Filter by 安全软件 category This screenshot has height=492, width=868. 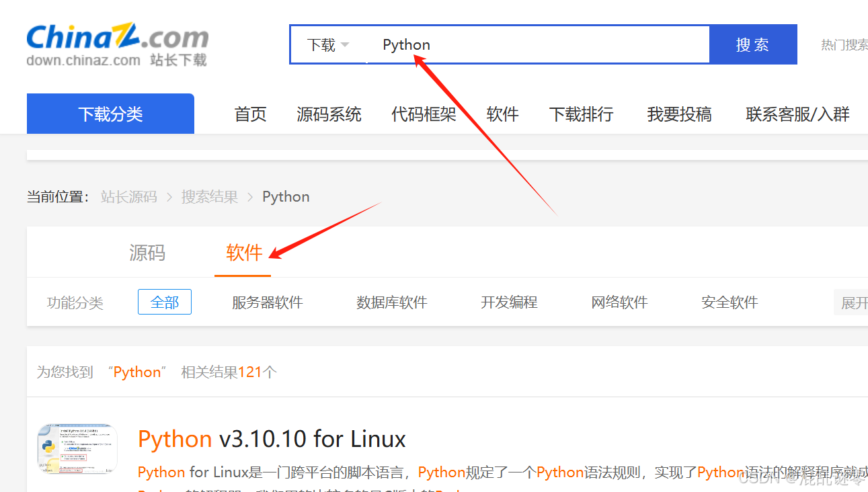click(730, 302)
